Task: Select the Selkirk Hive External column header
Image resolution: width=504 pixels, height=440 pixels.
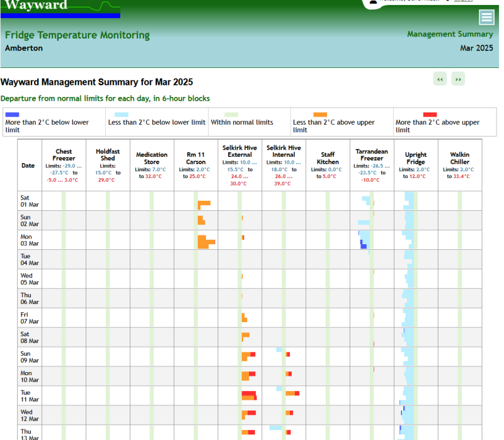Action: point(239,150)
